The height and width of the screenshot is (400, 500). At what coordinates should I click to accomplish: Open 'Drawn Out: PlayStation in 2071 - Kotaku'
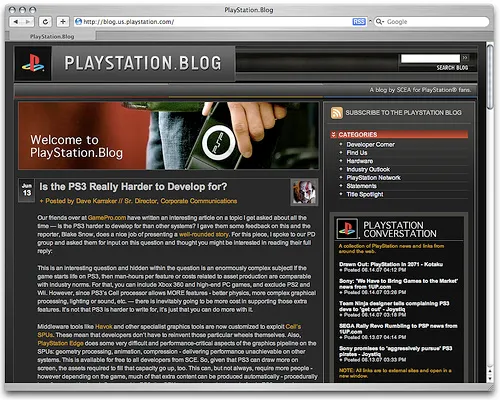pyautogui.click(x=391, y=264)
